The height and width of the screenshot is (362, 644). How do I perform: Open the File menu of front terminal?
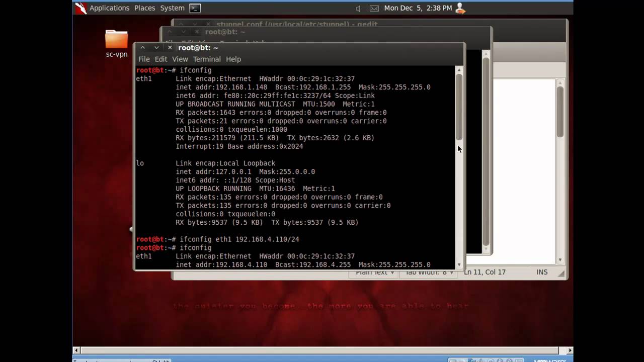click(144, 59)
